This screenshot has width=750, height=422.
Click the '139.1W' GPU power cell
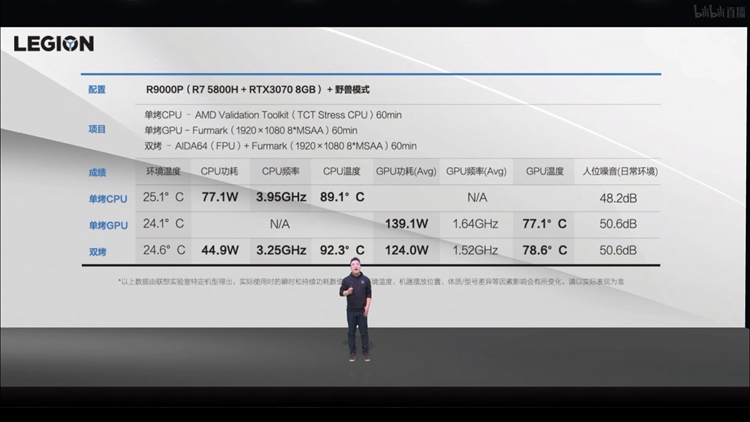[x=407, y=223]
